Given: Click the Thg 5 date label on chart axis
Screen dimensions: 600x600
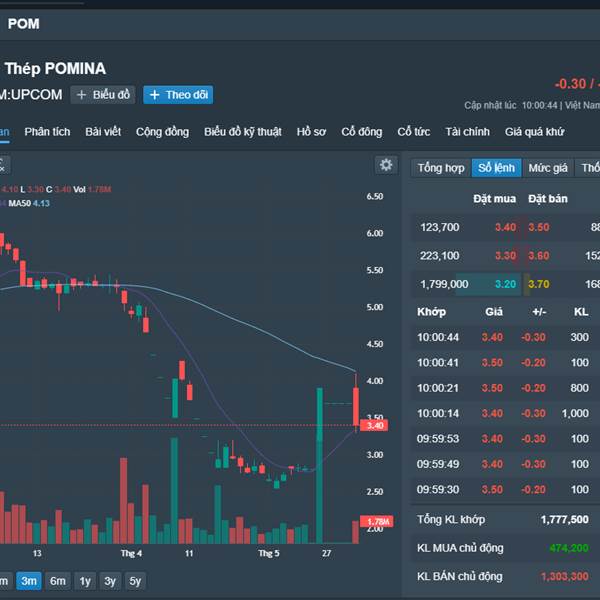Looking at the screenshot, I should [x=269, y=553].
